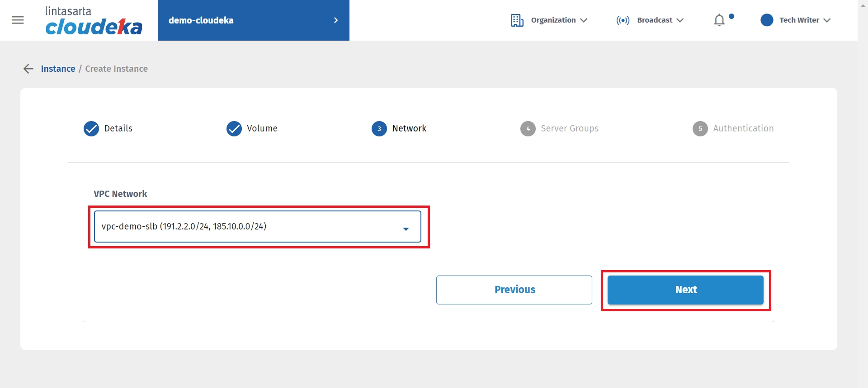Click the Details step checkmark icon
Screen dimensions: 868x388
(91, 129)
